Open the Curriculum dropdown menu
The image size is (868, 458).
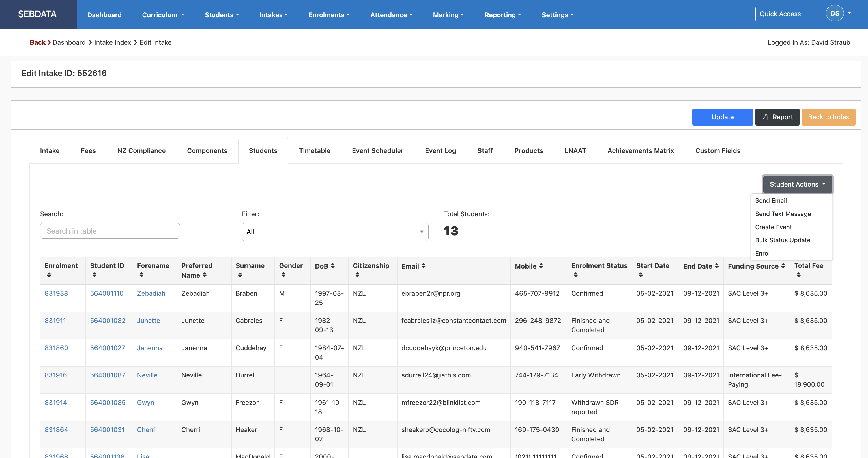163,15
